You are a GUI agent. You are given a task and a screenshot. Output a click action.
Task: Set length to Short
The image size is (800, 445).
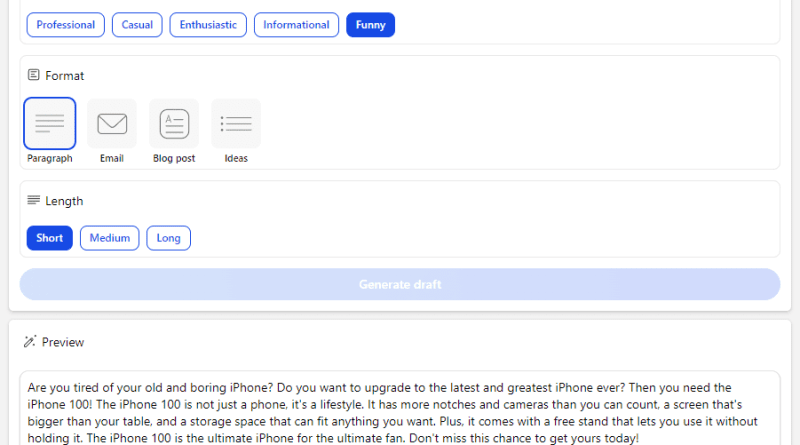[49, 238]
